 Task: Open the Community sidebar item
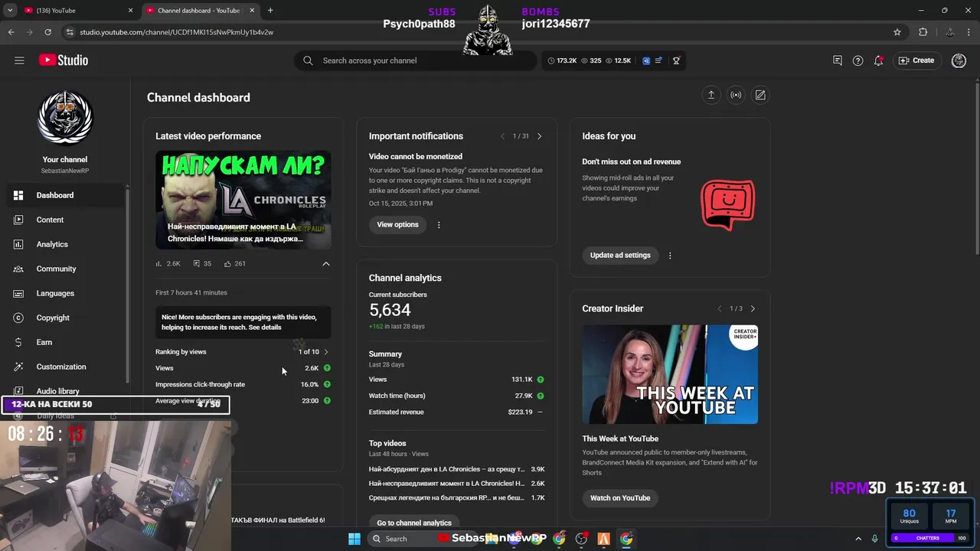click(x=64, y=269)
